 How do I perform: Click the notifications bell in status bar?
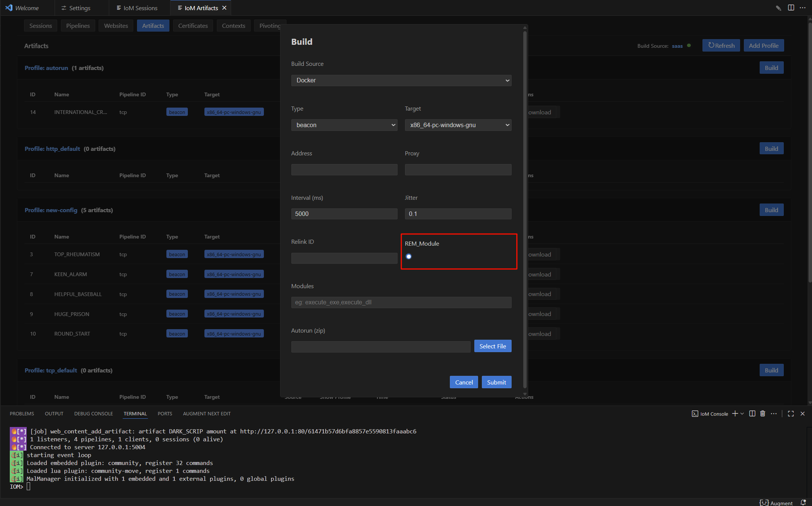coord(803,503)
